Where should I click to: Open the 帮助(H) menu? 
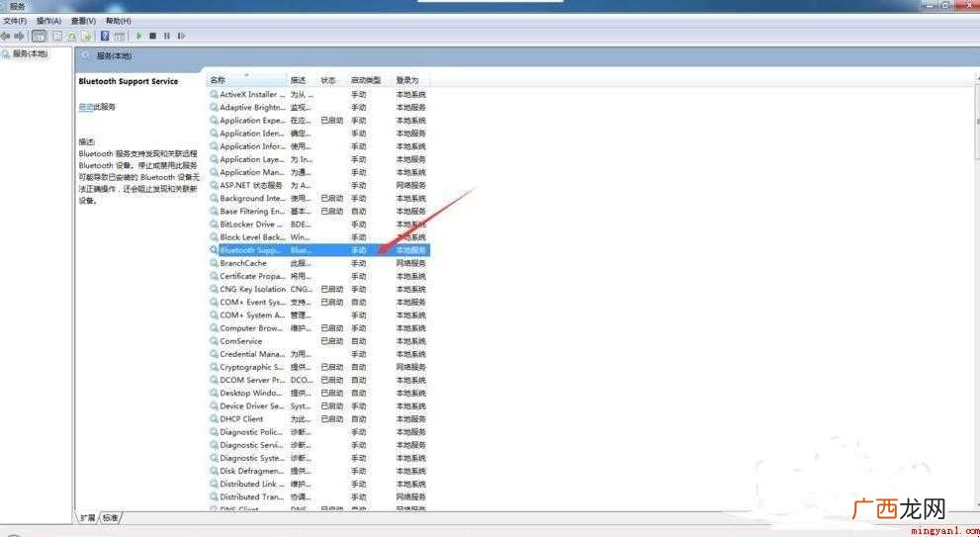[x=118, y=21]
